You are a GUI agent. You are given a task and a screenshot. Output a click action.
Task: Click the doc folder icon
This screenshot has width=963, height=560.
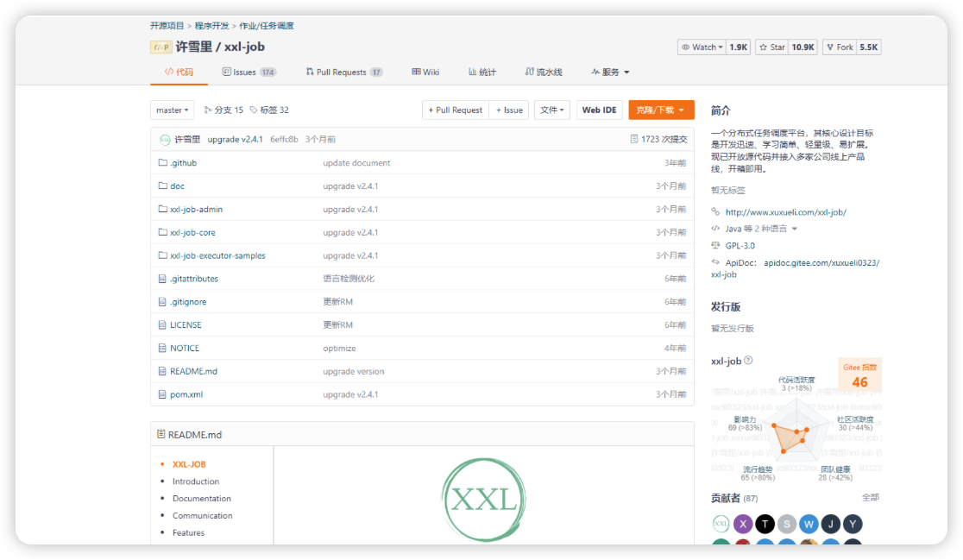tap(163, 186)
